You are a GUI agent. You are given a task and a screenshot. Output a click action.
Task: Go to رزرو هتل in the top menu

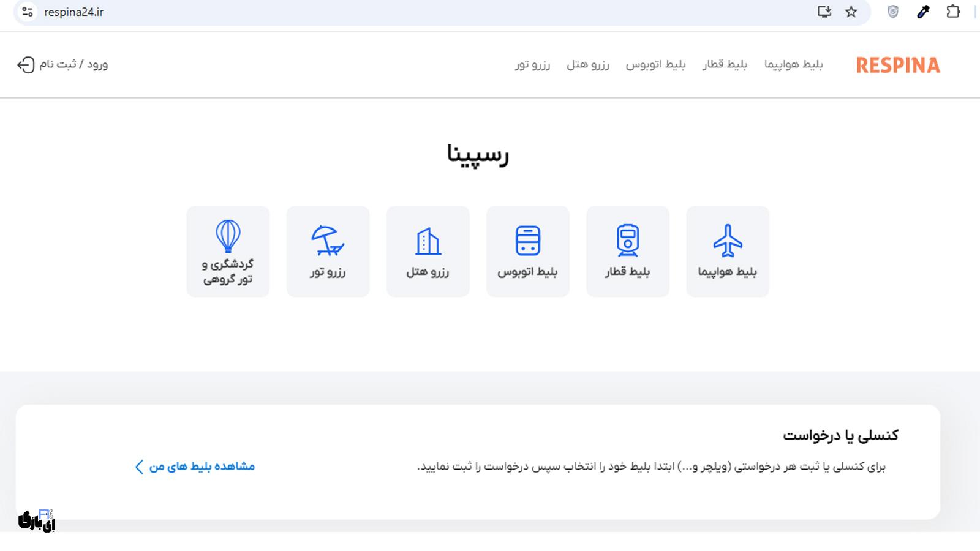click(588, 64)
